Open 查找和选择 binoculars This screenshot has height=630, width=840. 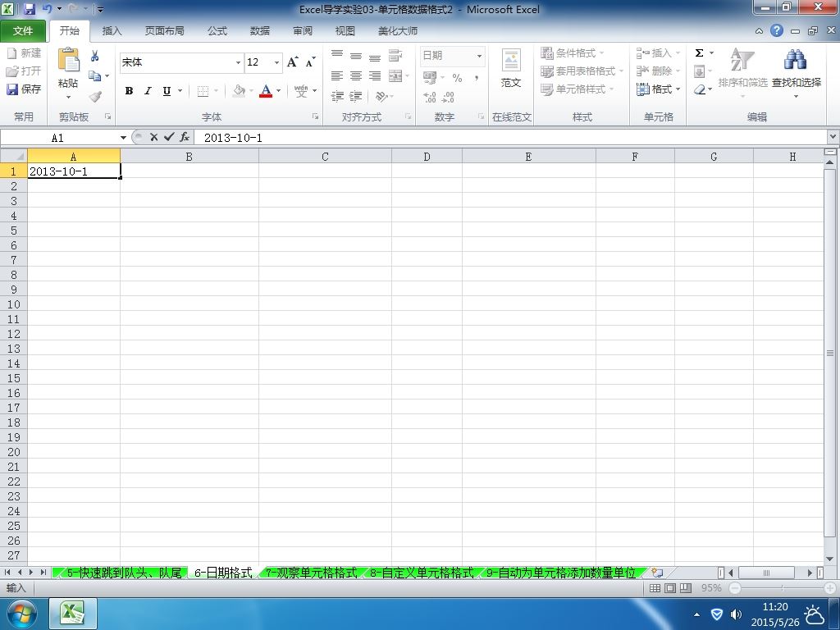(796, 72)
